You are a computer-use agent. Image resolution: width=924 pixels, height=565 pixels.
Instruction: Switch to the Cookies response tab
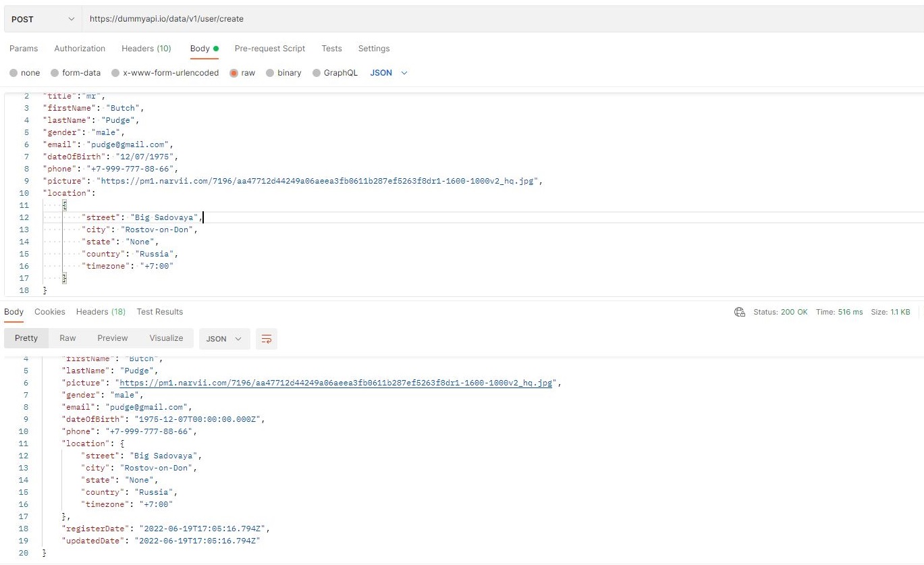50,311
